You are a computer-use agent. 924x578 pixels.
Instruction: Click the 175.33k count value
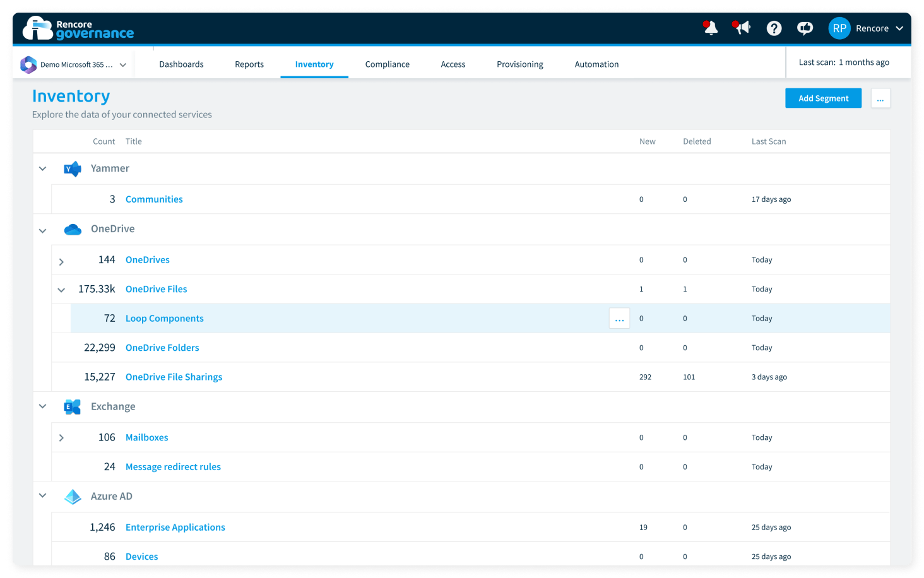(x=97, y=289)
